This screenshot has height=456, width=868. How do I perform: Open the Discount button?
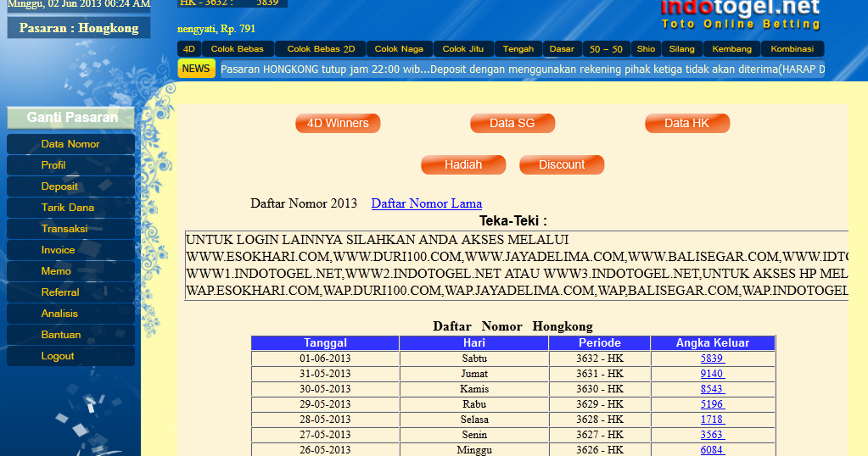coord(562,164)
